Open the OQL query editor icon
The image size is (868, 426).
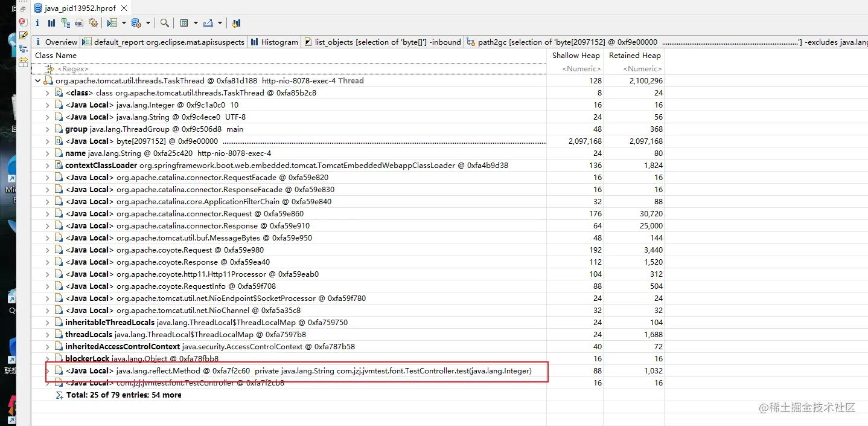[79, 23]
